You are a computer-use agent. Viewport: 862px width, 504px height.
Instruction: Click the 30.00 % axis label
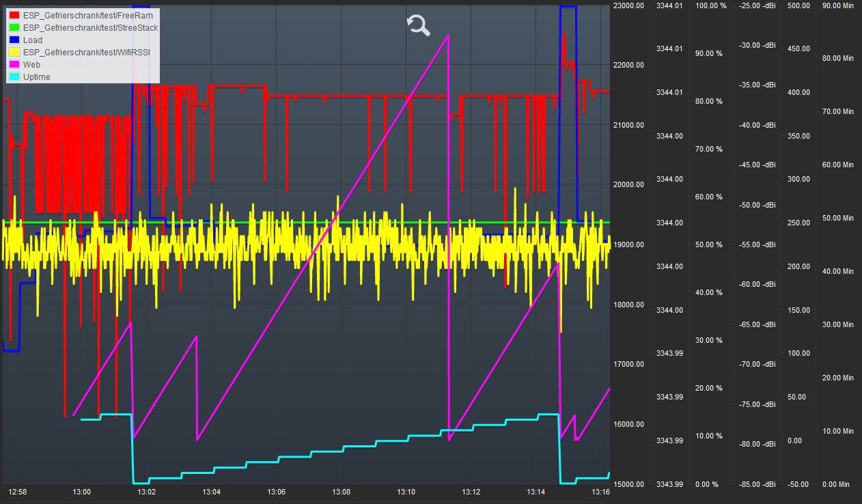pos(709,340)
